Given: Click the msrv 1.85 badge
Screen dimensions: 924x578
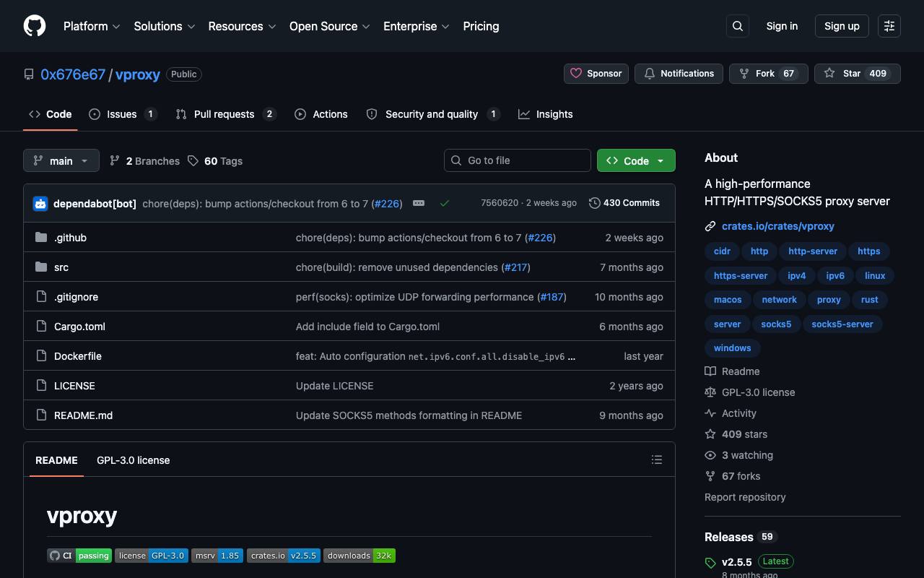Looking at the screenshot, I should coord(217,556).
